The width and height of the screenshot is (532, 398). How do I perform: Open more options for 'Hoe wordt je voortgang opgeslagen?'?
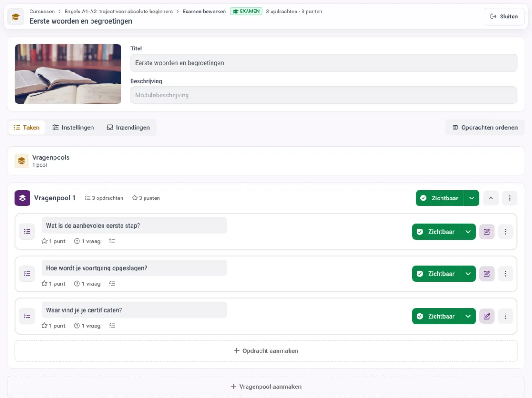pyautogui.click(x=505, y=274)
